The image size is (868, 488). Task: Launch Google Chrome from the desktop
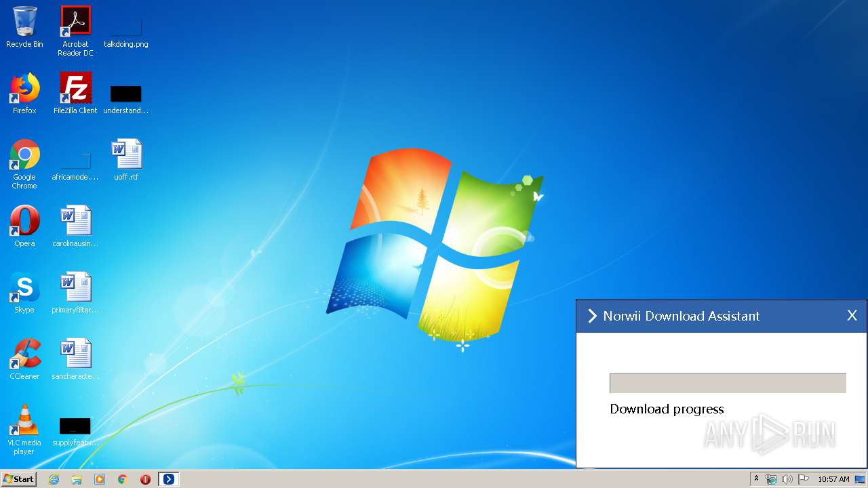(x=24, y=163)
